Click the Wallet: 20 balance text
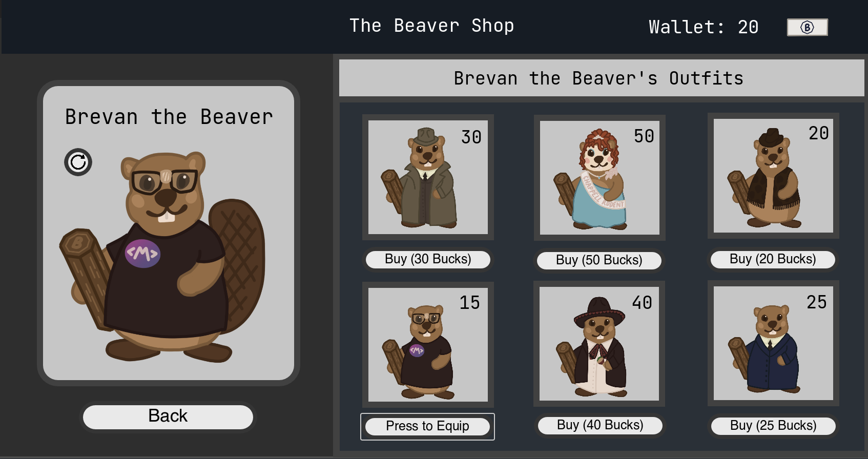This screenshot has width=868, height=459. pyautogui.click(x=704, y=27)
